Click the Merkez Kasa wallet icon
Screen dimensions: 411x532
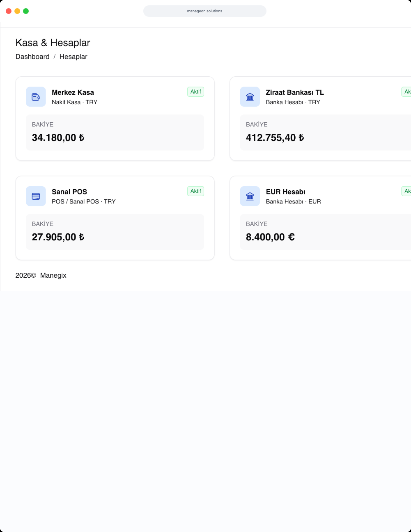(x=36, y=97)
